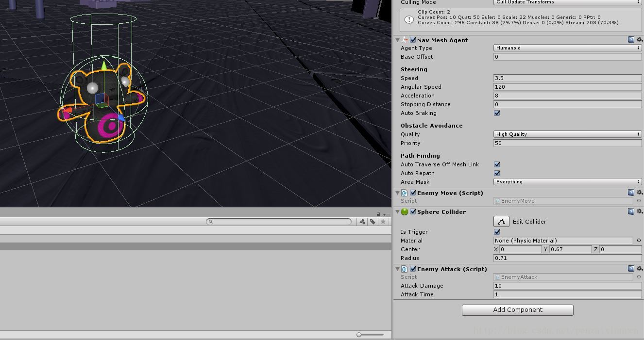Collapse the Enemy Move script foldout
Screen dimensions: 644x340
397,193
